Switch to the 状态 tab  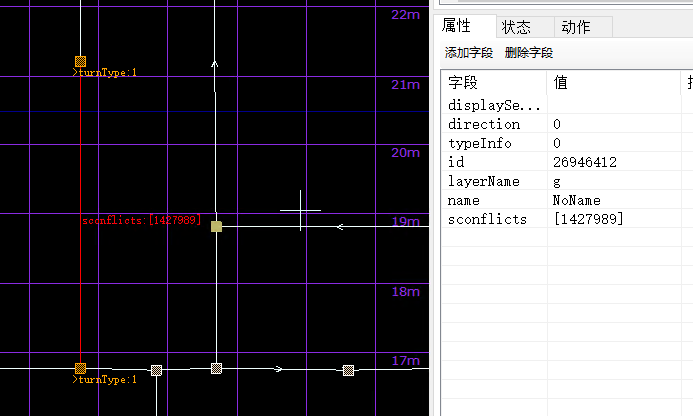pos(516,27)
